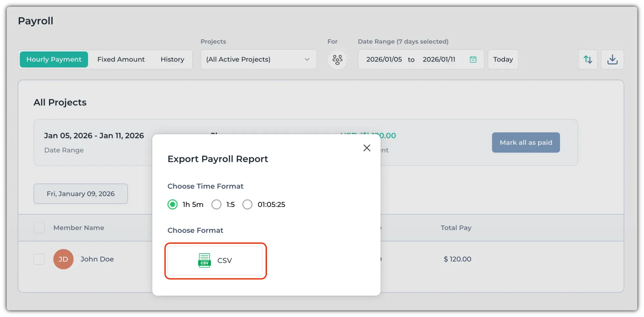
Task: Select the 1h 5m time format
Action: pos(173,205)
